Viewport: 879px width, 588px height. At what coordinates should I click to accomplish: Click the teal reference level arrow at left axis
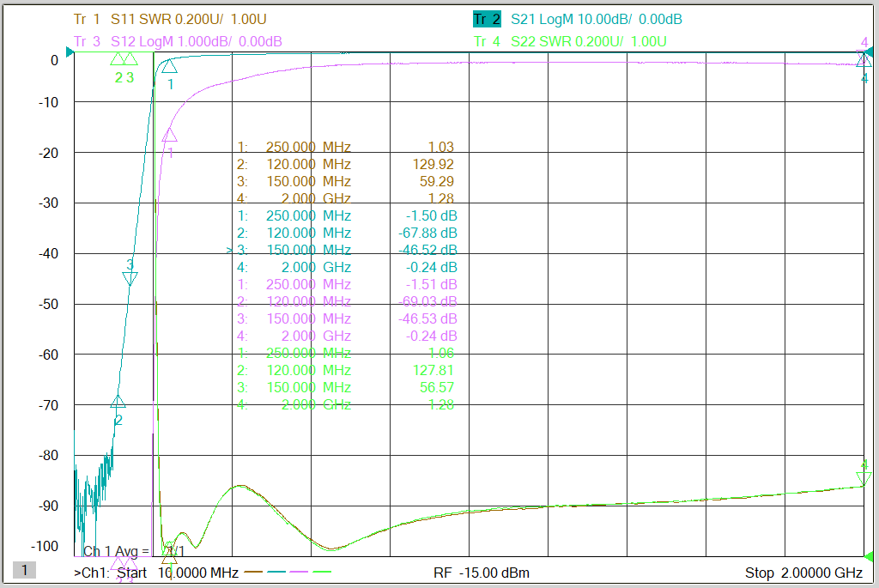click(x=70, y=52)
